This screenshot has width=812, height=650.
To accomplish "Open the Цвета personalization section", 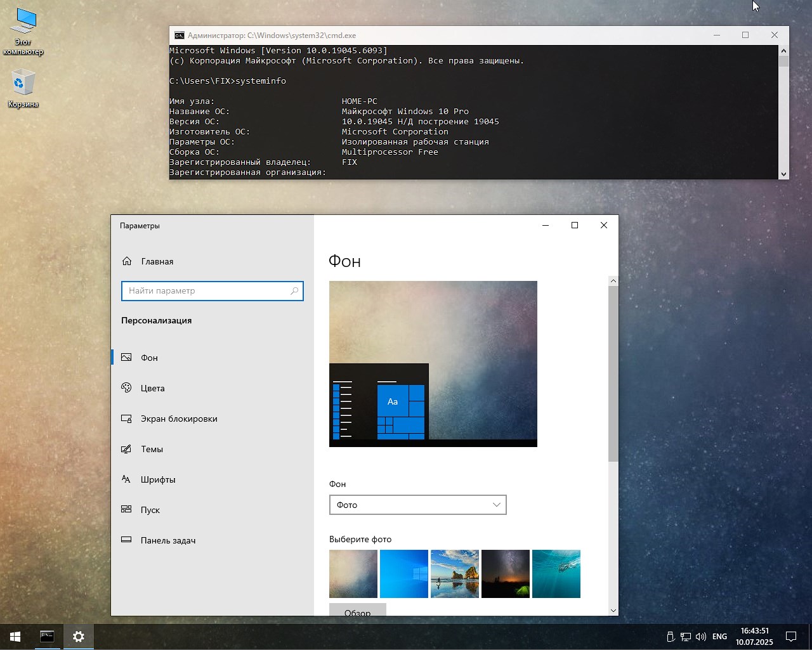I will coord(152,388).
